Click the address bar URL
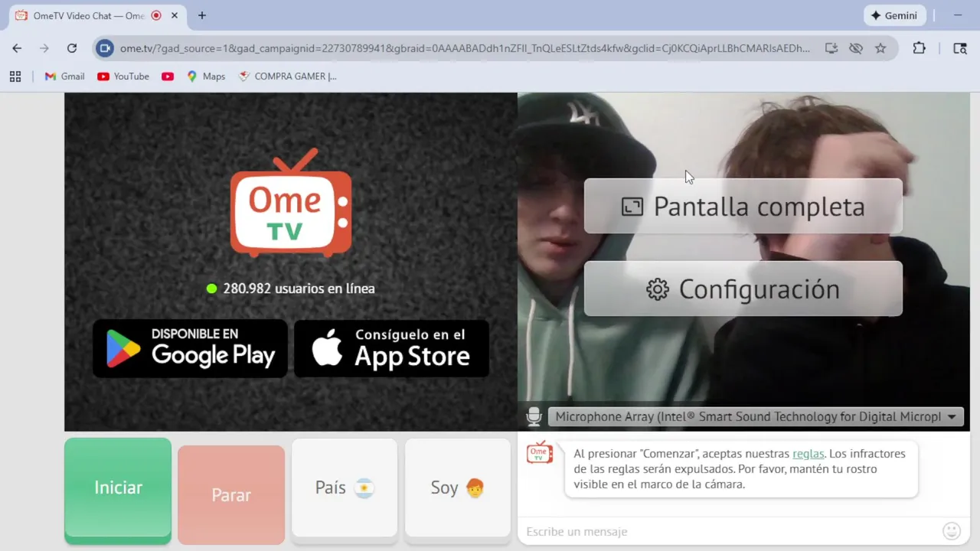The image size is (980, 551). click(x=465, y=48)
